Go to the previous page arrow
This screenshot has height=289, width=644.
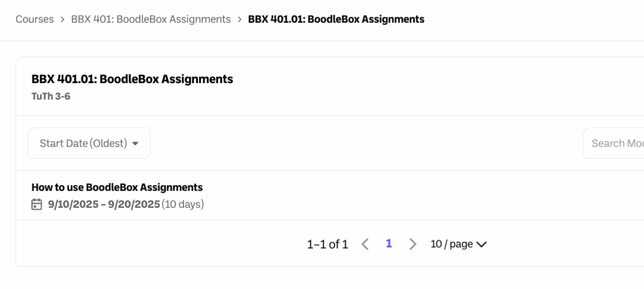(365, 244)
